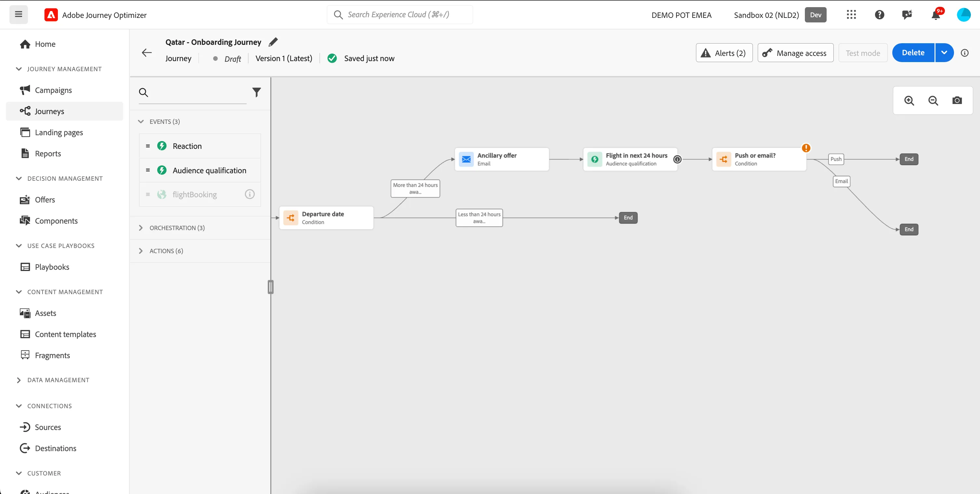Click the Manage access button
The image size is (980, 494).
[x=795, y=53]
